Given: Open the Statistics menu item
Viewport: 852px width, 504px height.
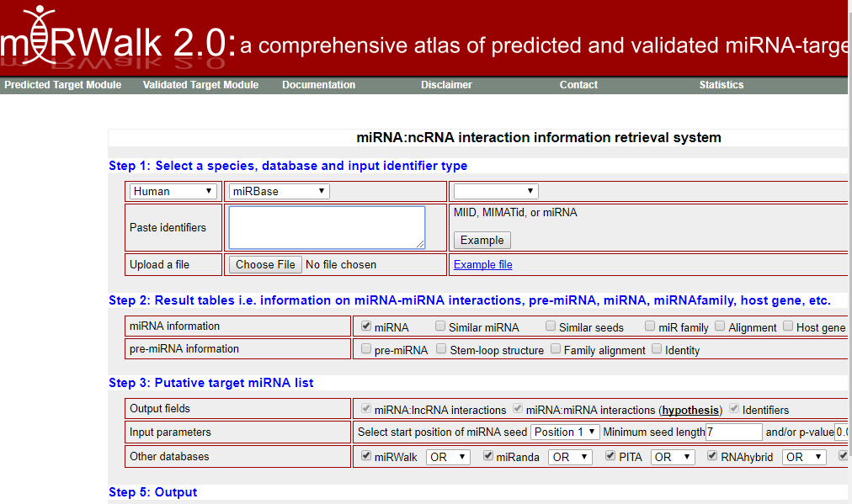Looking at the screenshot, I should 721,85.
